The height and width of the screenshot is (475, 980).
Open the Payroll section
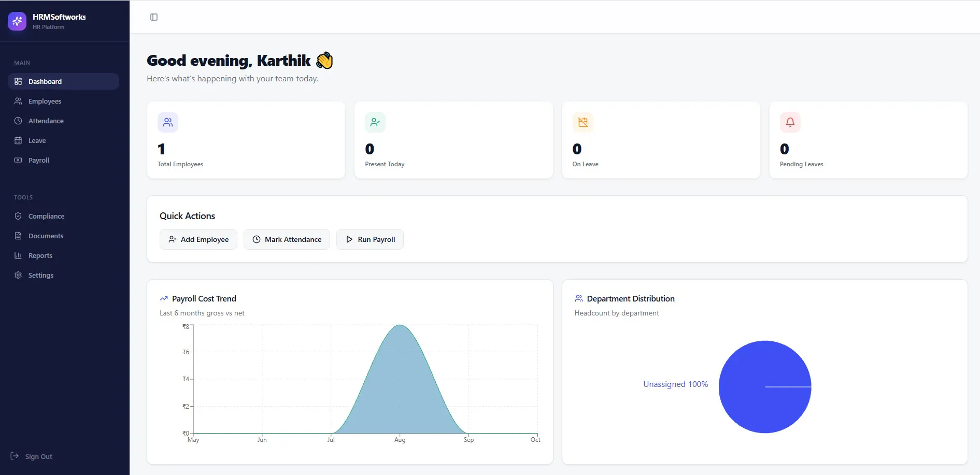[63, 160]
